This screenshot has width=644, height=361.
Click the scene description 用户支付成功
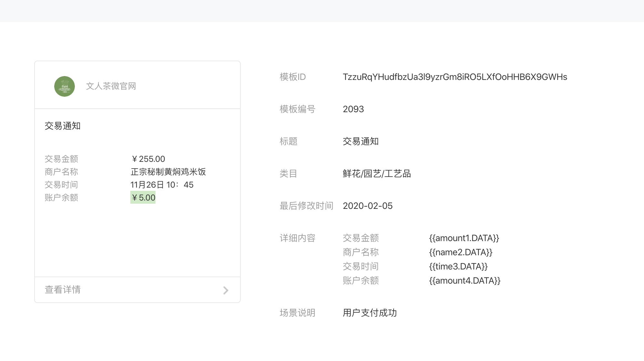pos(369,313)
